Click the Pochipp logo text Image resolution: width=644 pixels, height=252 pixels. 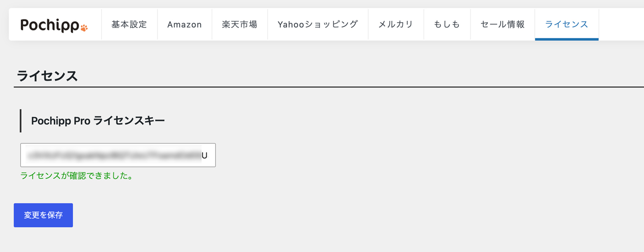[x=50, y=25]
